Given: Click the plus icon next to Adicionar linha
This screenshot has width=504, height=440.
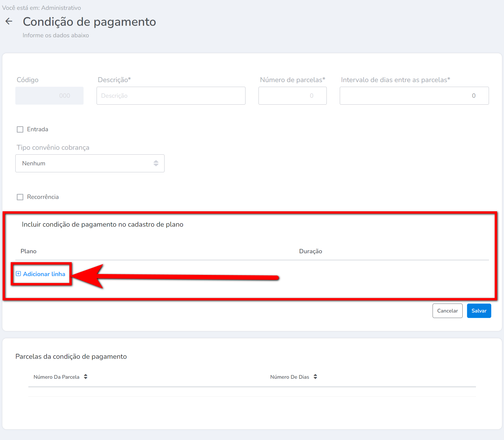Looking at the screenshot, I should 18,274.
